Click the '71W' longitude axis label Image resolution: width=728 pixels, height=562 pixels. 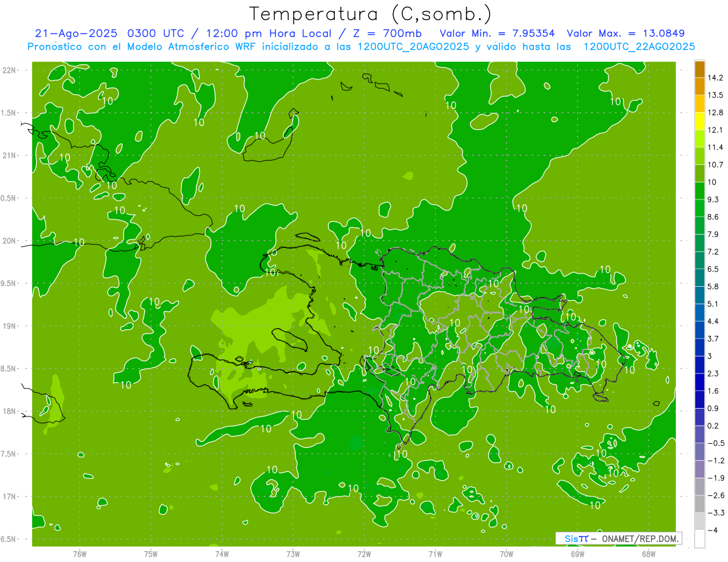tap(435, 554)
